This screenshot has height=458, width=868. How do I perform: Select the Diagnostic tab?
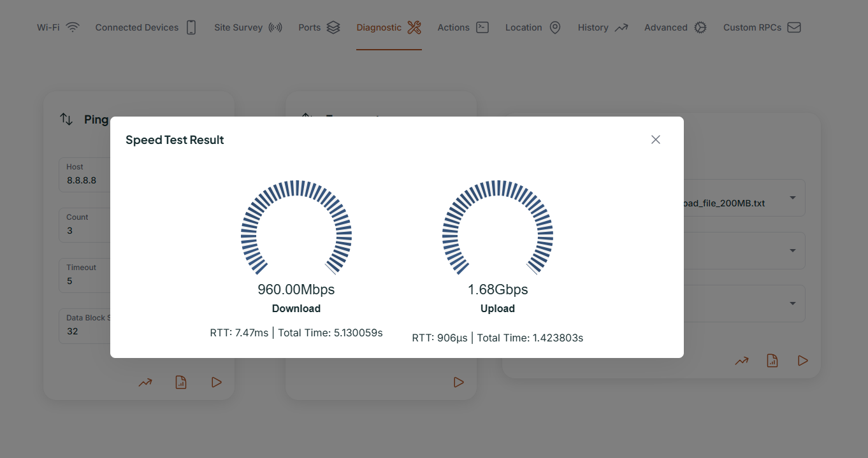(x=389, y=27)
